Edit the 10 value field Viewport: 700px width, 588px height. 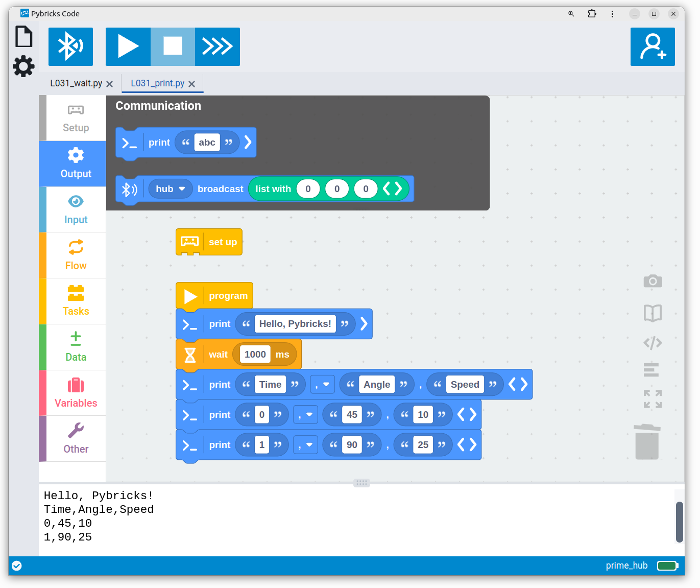tap(423, 415)
